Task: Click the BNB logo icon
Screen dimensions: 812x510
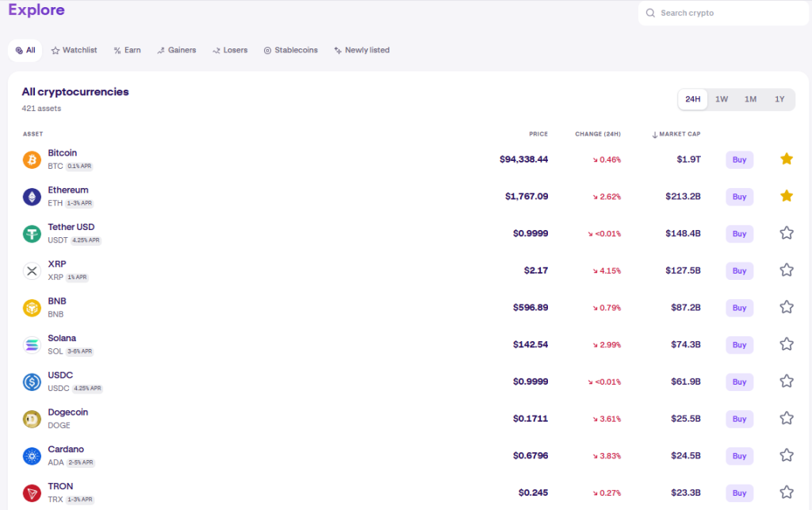Action: 30,307
